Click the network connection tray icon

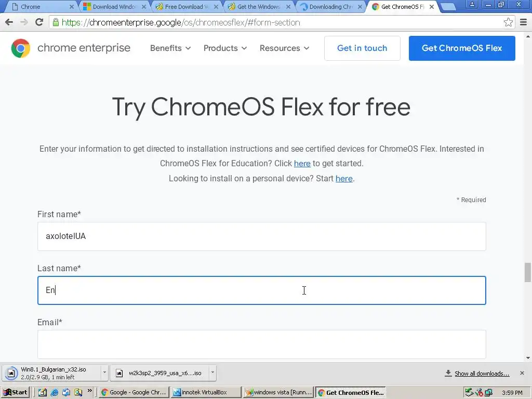tap(488, 392)
